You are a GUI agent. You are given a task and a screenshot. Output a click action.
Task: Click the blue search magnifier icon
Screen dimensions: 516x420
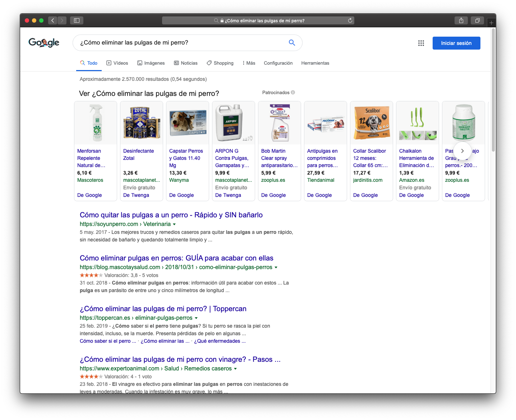pos(292,43)
